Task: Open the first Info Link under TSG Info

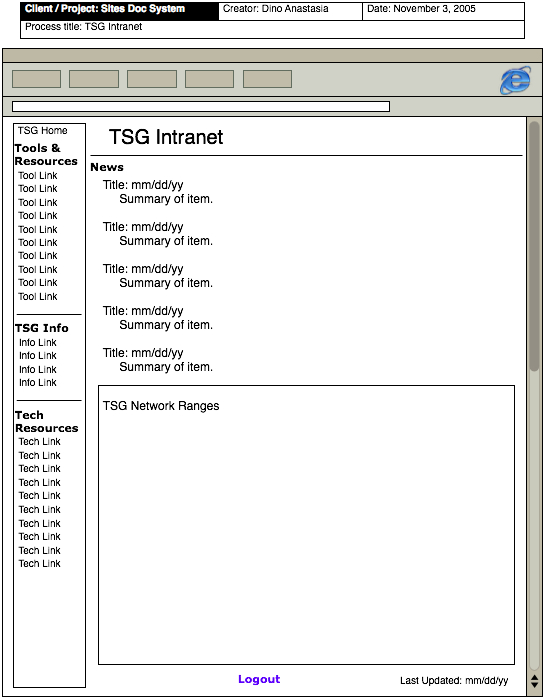Action: pyautogui.click(x=38, y=342)
